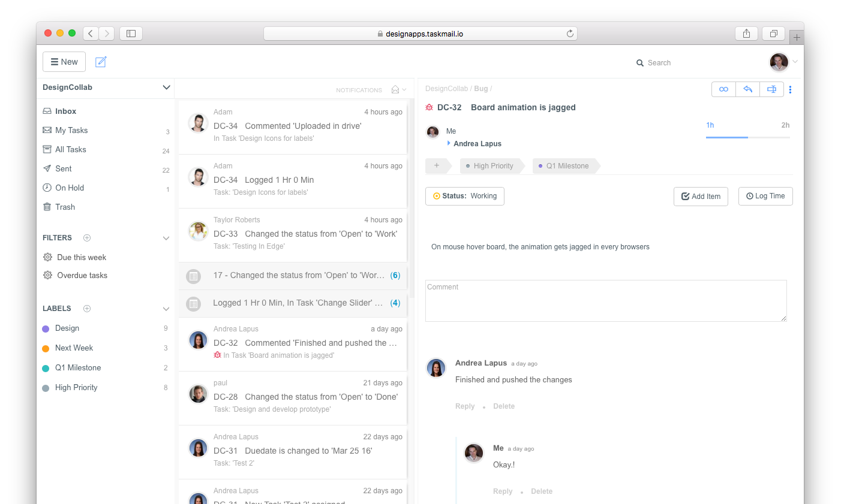Open the Due this week filter gear icon

point(48,257)
